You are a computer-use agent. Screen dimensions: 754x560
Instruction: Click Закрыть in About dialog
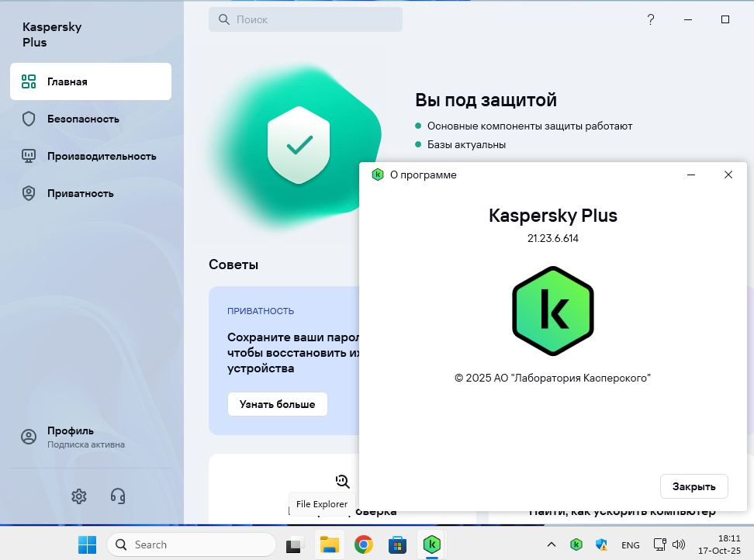coord(694,486)
